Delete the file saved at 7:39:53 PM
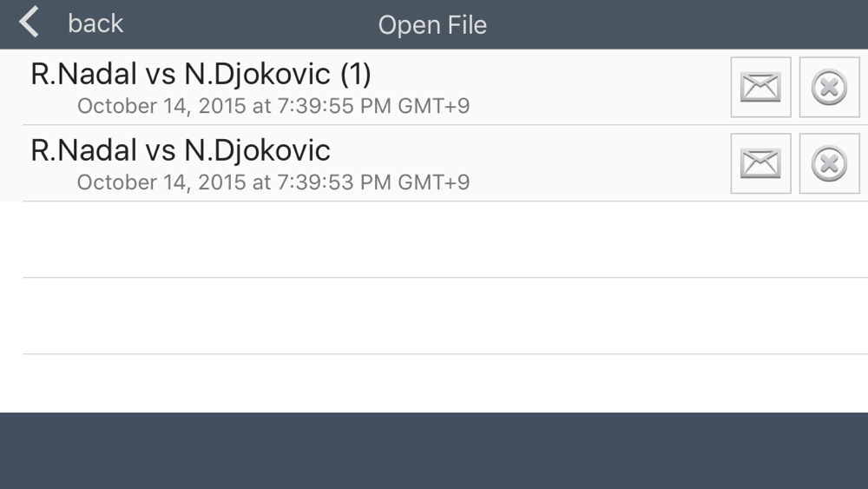 (x=829, y=163)
